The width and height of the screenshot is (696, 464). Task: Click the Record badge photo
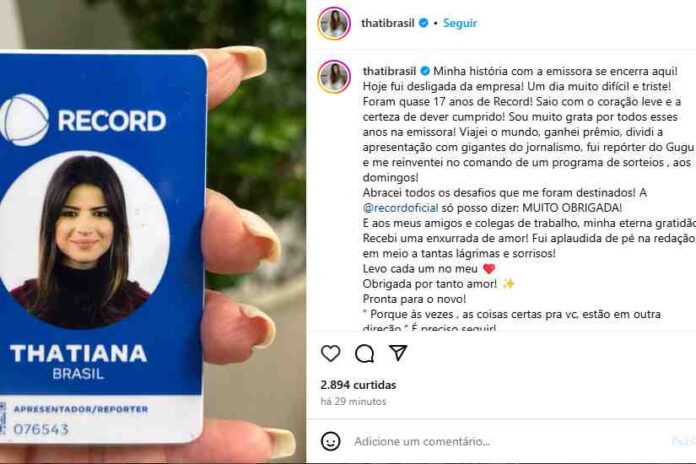tap(83, 240)
